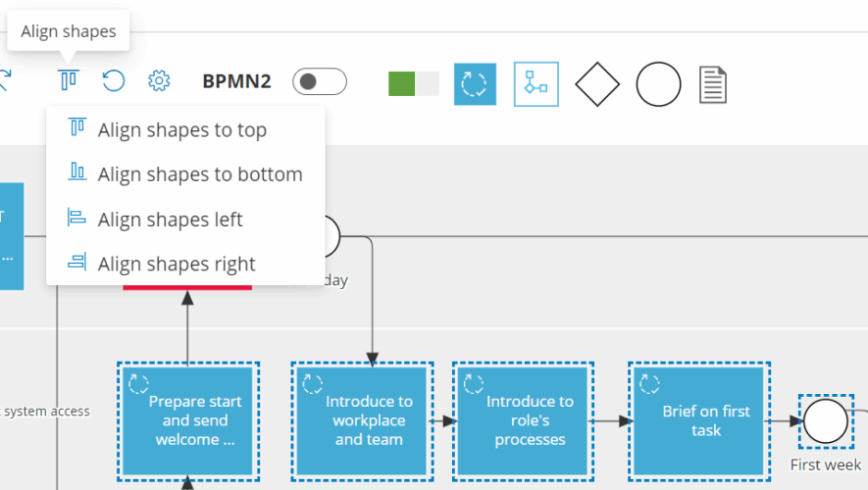
Task: Select the document annotation shape tool
Action: 713,83
